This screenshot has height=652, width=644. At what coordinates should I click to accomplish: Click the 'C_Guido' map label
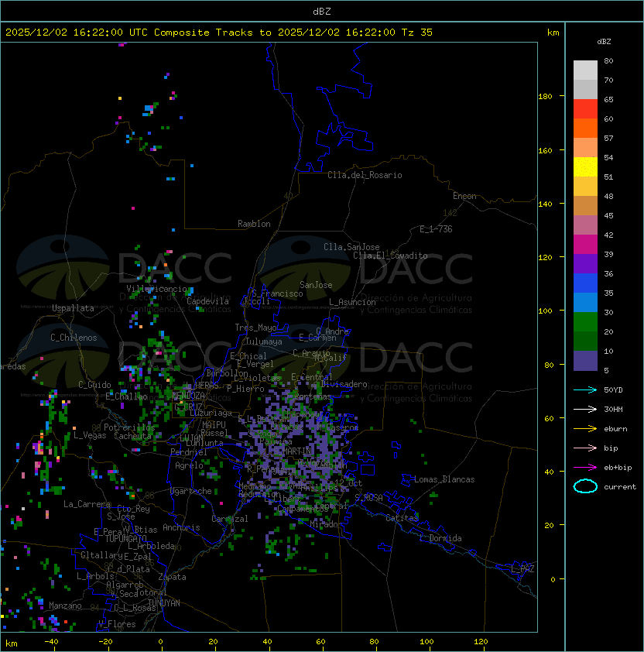[x=94, y=385]
